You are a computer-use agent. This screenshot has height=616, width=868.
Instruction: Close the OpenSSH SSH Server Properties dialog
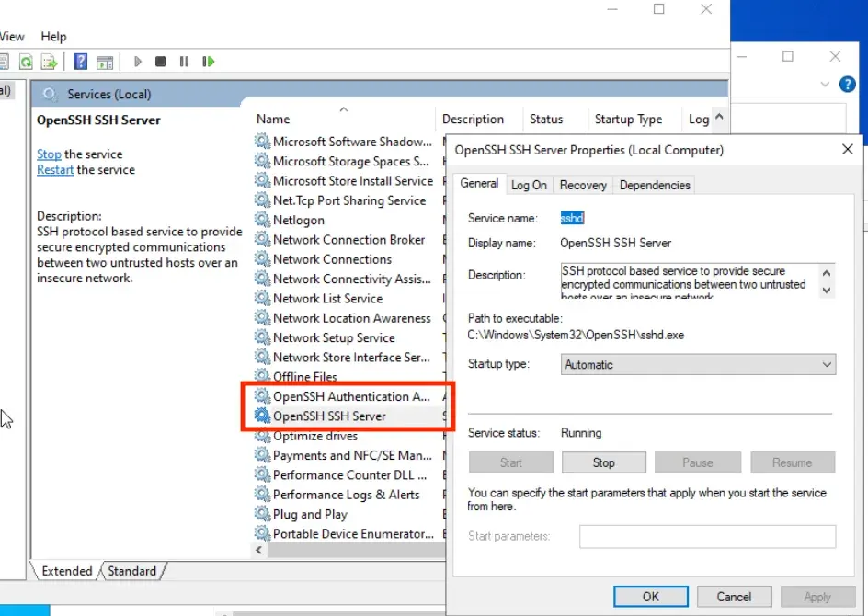pos(847,150)
